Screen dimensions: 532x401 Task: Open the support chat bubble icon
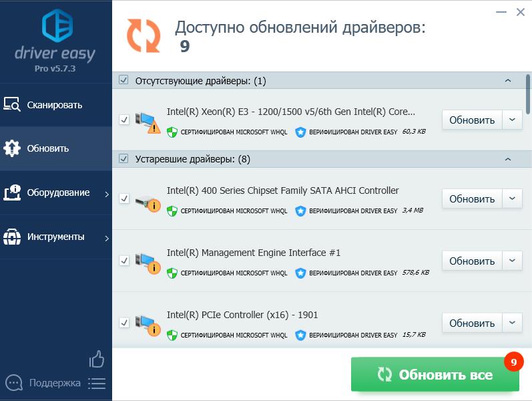click(13, 383)
